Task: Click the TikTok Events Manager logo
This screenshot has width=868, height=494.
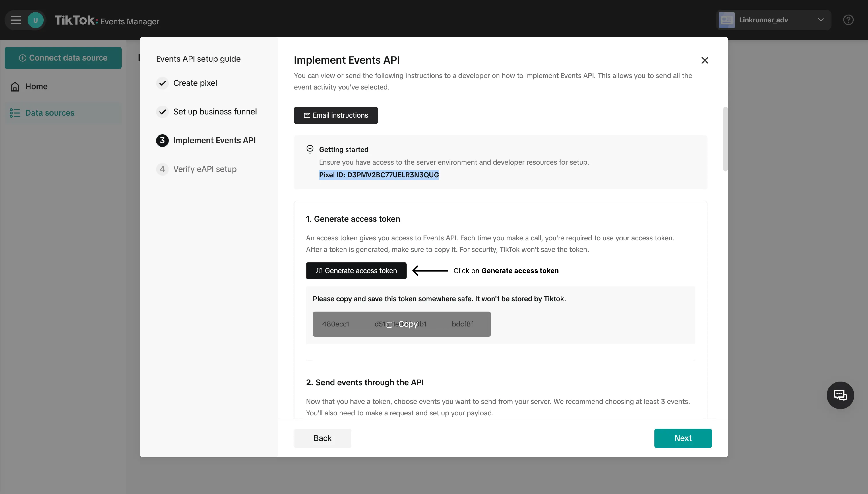Action: pos(107,20)
